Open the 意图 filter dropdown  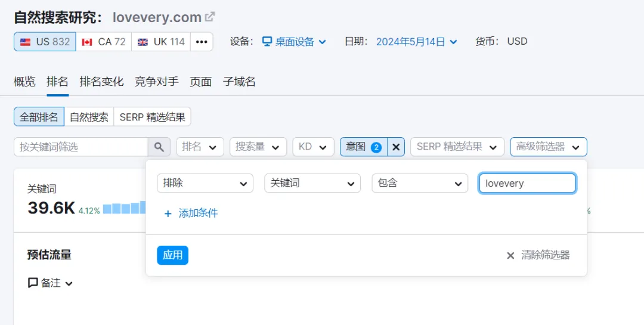pos(364,147)
